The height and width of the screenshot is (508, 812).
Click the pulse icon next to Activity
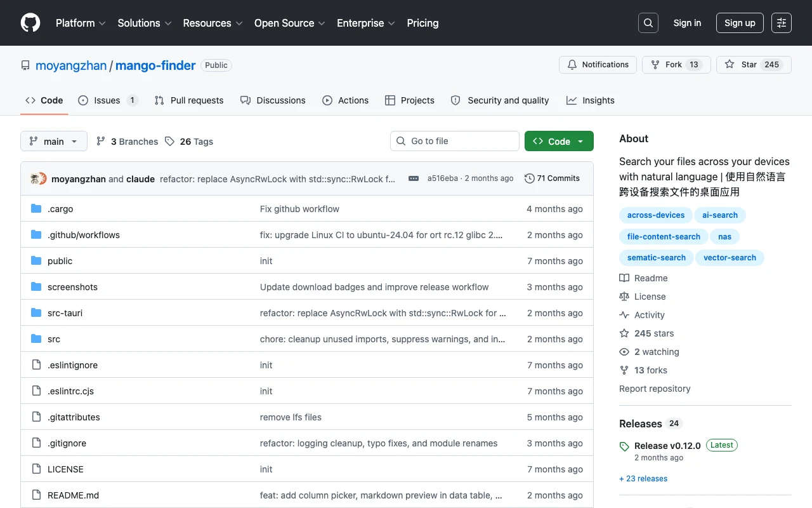point(624,315)
